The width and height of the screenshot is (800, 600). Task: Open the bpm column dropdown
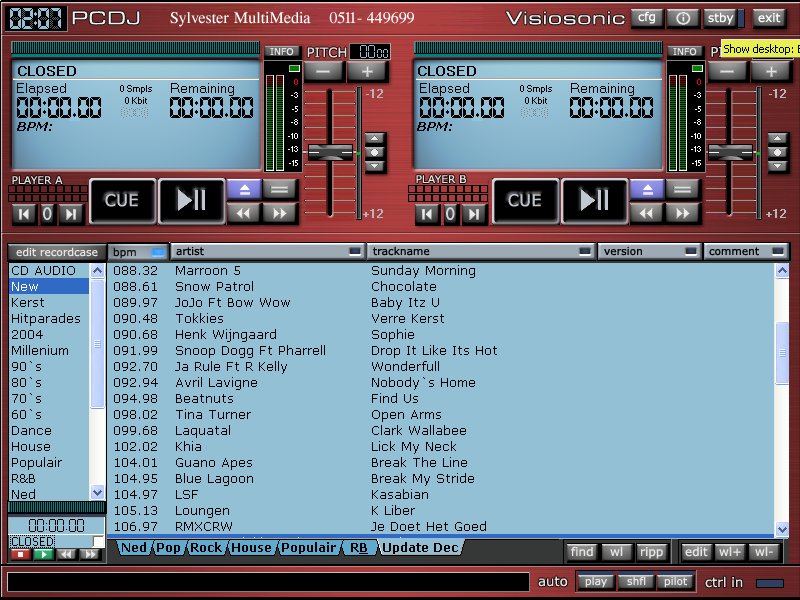(158, 252)
